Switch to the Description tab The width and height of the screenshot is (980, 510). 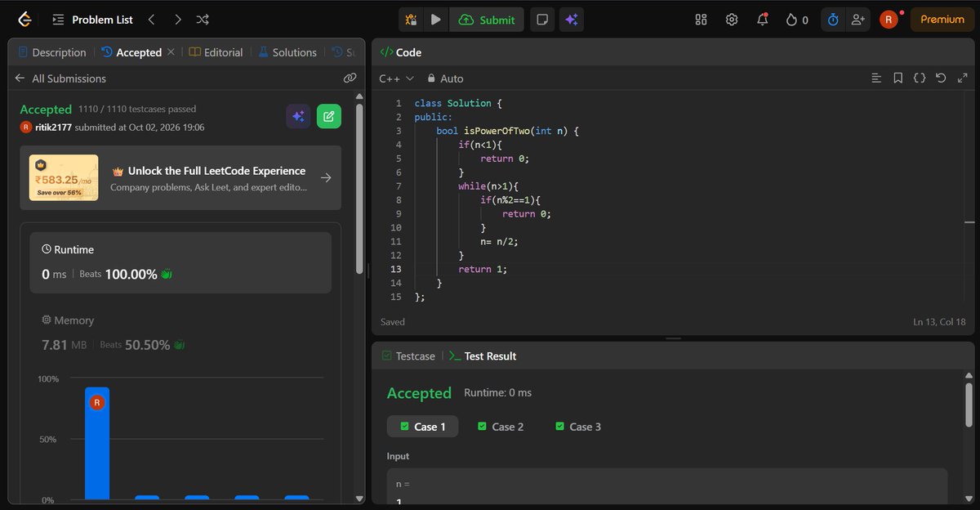(51, 52)
